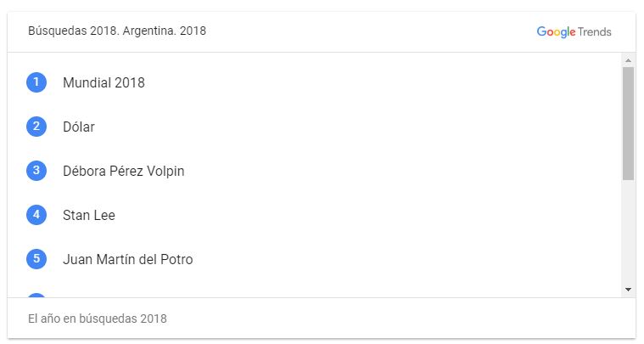Click the blue number 2 badge
644x344 pixels.
click(x=36, y=127)
